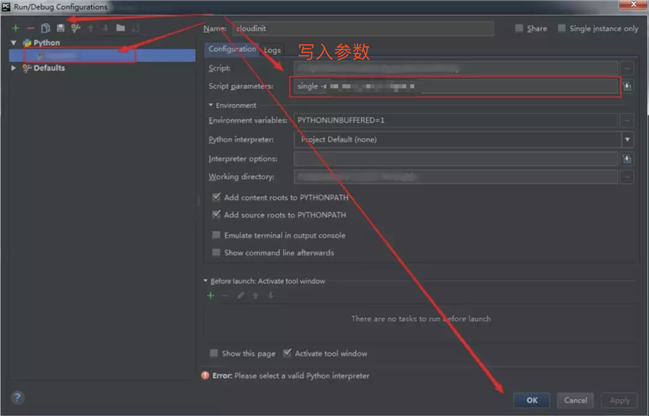Close the Run/Debug Configurations dialog
This screenshot has height=416, width=649.
(x=633, y=5)
